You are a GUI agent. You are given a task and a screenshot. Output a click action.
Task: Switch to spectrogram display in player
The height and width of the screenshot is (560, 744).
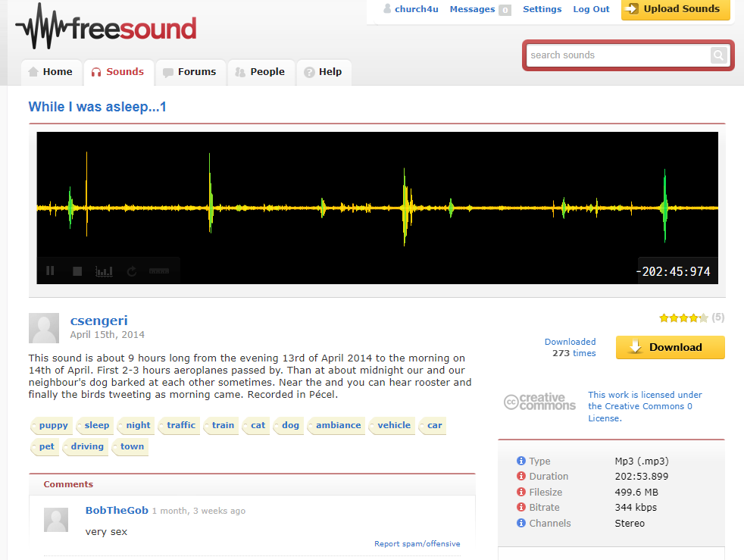104,271
